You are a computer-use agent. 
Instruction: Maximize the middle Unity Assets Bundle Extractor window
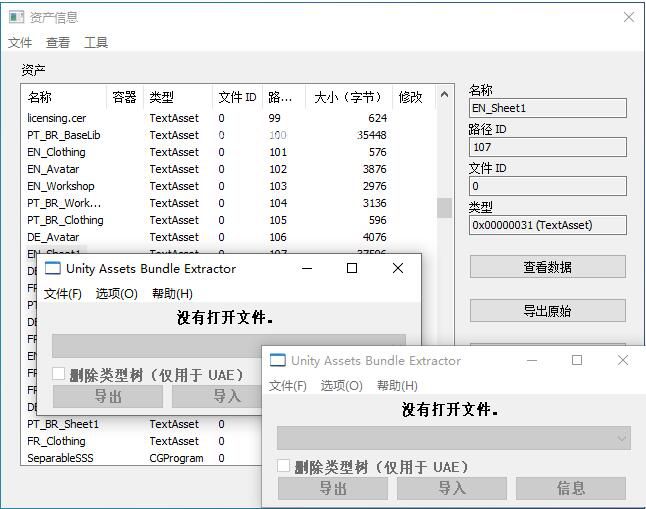tap(352, 268)
